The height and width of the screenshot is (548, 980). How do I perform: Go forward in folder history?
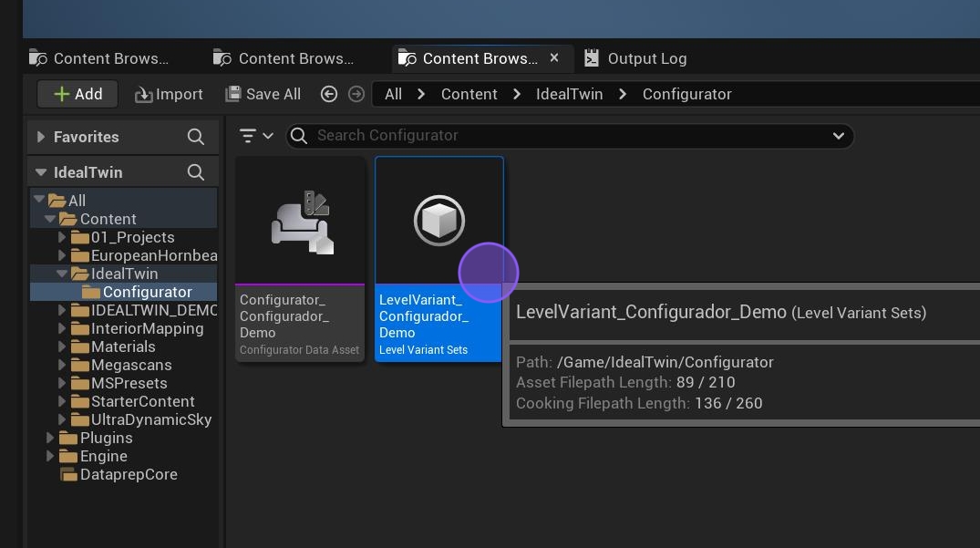pos(356,94)
